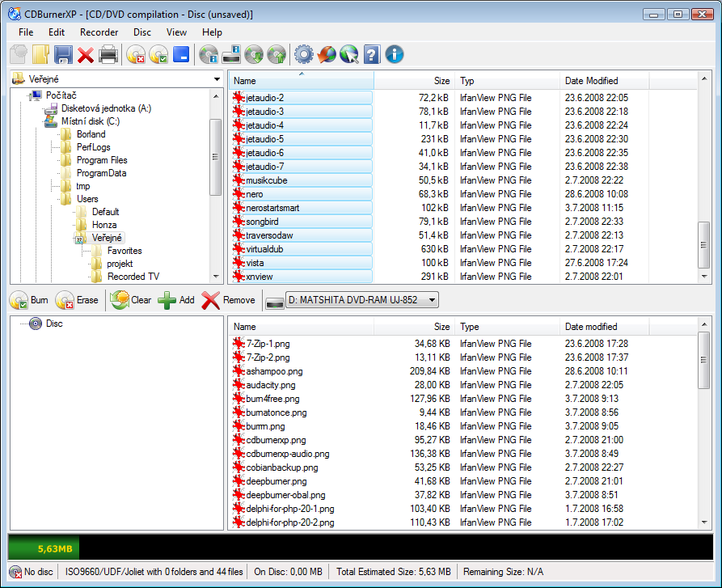Click the Burn button
This screenshot has height=588, width=722.
(x=29, y=300)
